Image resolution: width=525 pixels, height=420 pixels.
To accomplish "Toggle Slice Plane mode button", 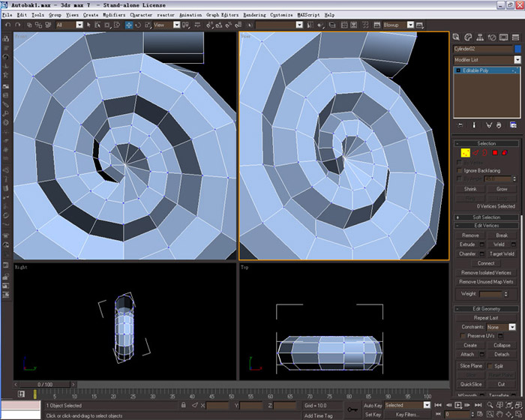I will 471,366.
